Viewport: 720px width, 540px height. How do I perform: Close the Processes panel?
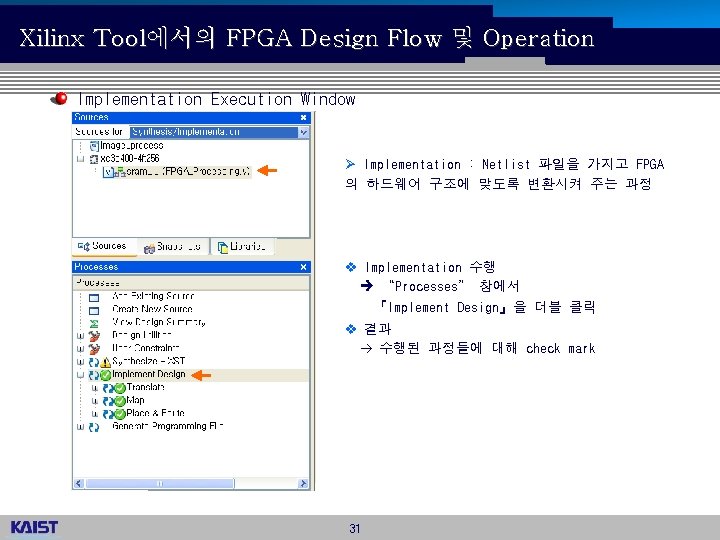(x=303, y=267)
